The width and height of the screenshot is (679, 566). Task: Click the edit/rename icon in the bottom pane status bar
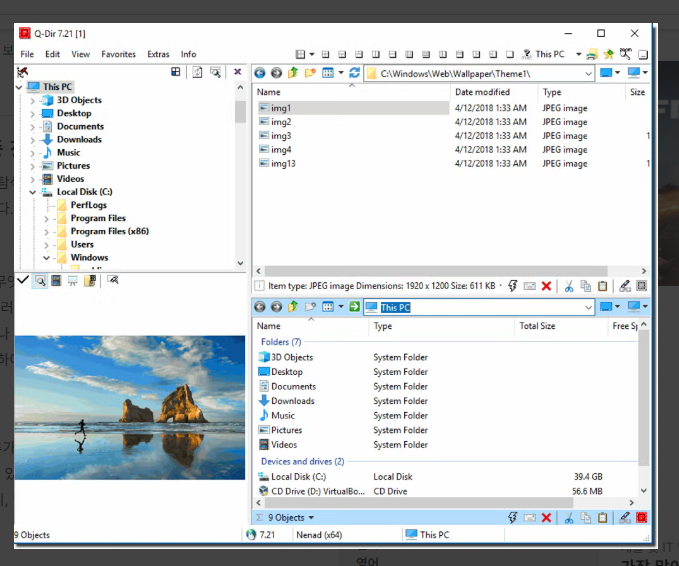tap(625, 517)
